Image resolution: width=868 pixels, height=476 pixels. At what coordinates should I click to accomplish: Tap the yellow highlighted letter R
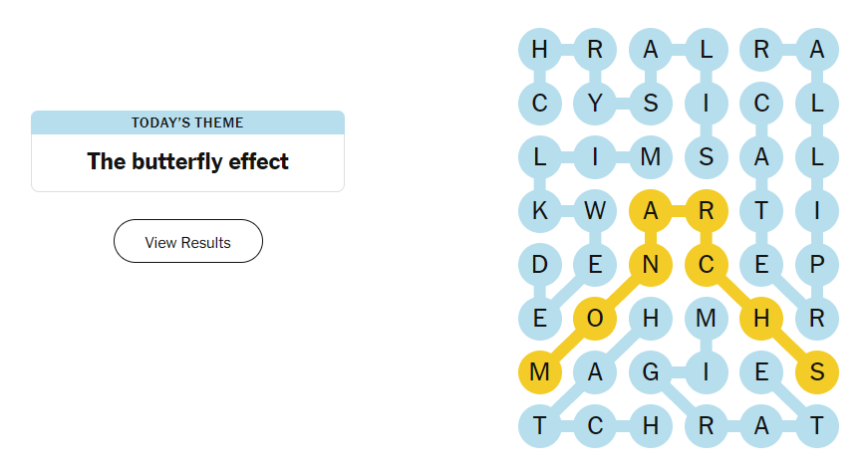click(x=707, y=210)
